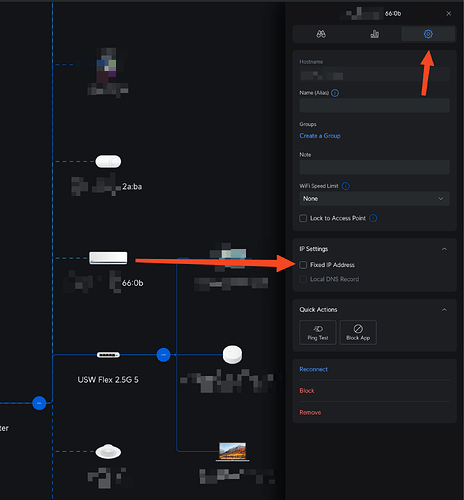Toggle the Lock to Access Point checkbox
The height and width of the screenshot is (500, 464).
[303, 218]
